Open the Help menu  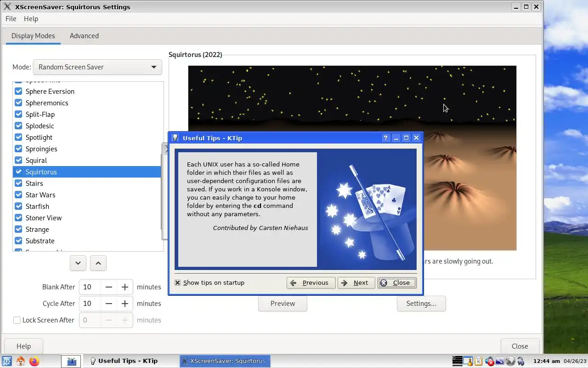click(x=31, y=19)
